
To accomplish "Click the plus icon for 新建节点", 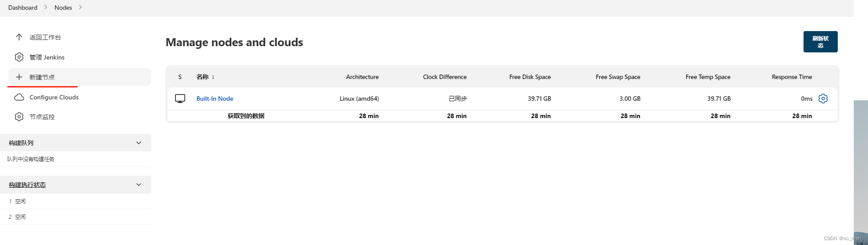I will click(x=19, y=77).
